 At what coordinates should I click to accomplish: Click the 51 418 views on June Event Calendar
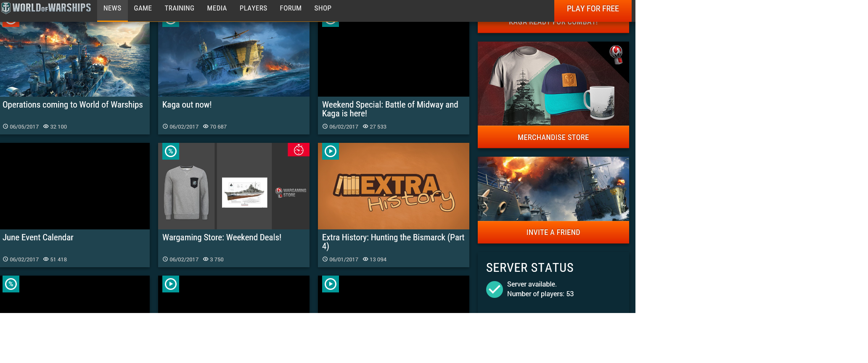pos(58,259)
